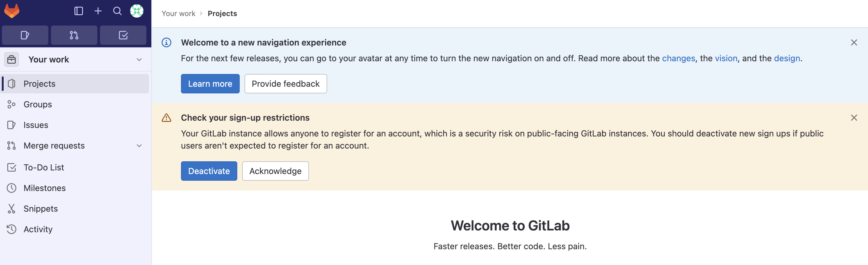Click Your work breadcrumb link
This screenshot has width=868, height=265.
click(x=178, y=14)
